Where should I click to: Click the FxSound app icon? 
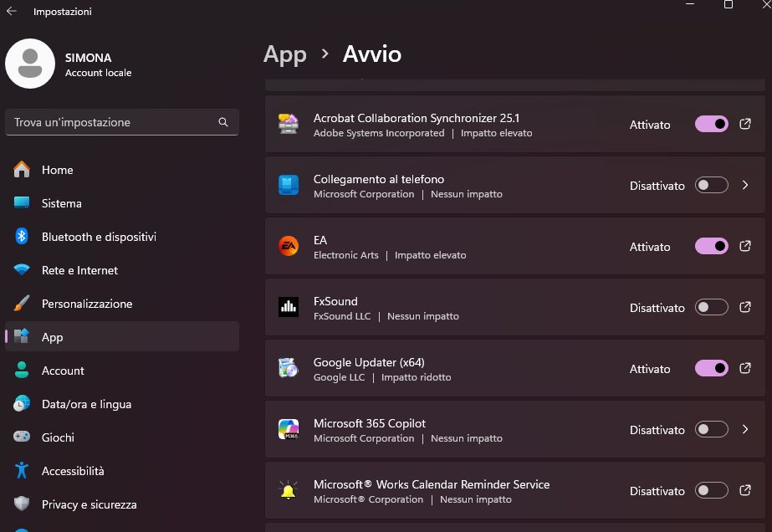click(289, 307)
